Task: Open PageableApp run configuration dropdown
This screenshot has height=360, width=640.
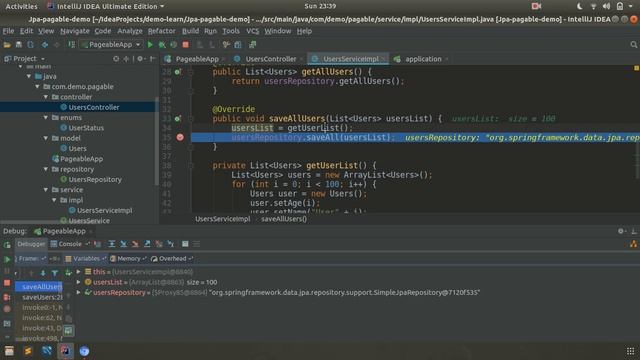Action: point(111,44)
